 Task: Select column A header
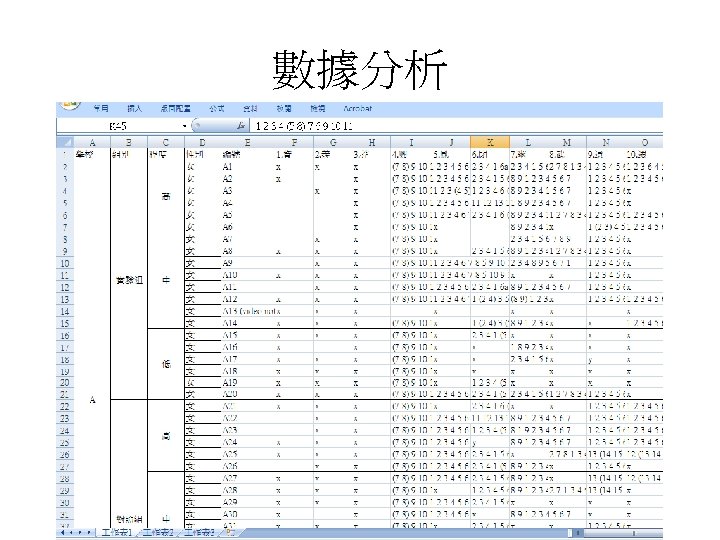click(92, 142)
